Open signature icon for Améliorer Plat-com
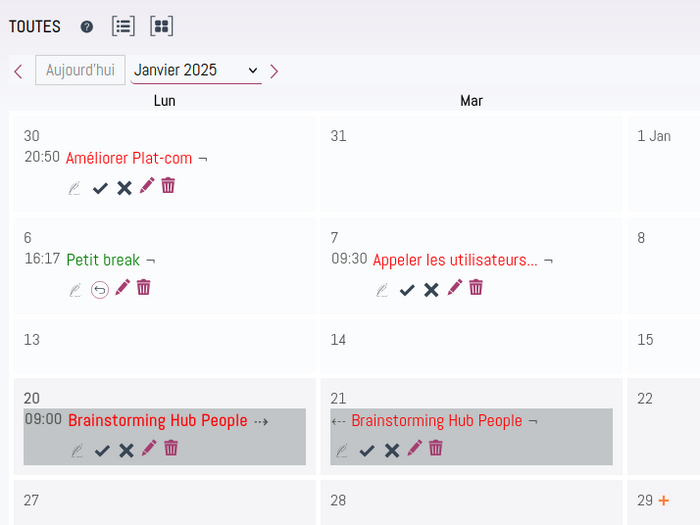Image resolution: width=700 pixels, height=525 pixels. 75,188
